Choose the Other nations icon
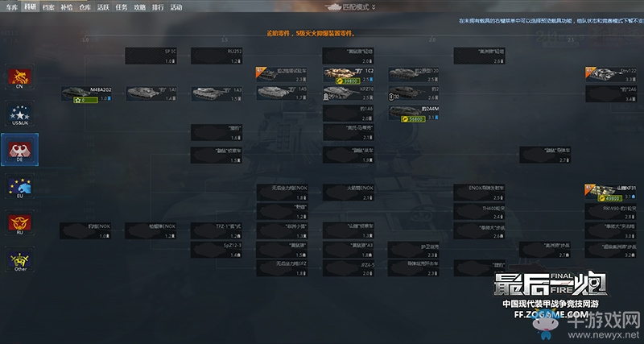Image resolution: width=644 pixels, height=344 pixels. [x=19, y=259]
